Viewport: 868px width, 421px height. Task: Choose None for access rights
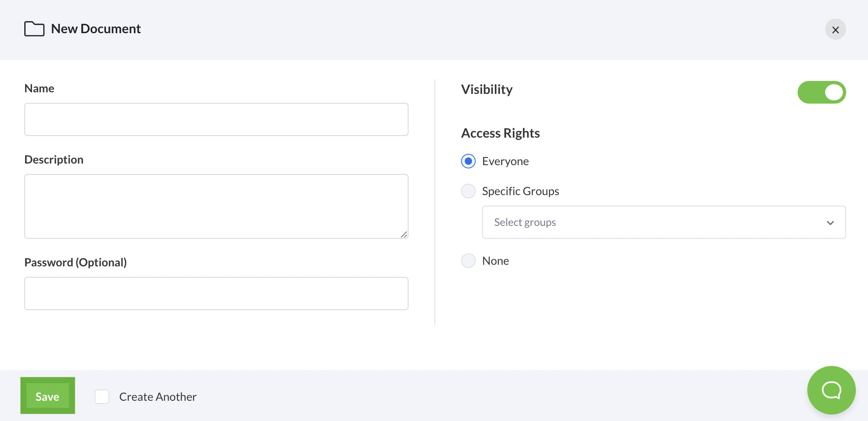(468, 261)
